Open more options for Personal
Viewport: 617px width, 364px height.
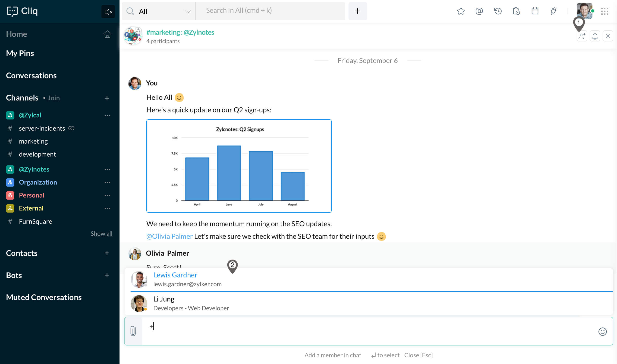coord(107,195)
